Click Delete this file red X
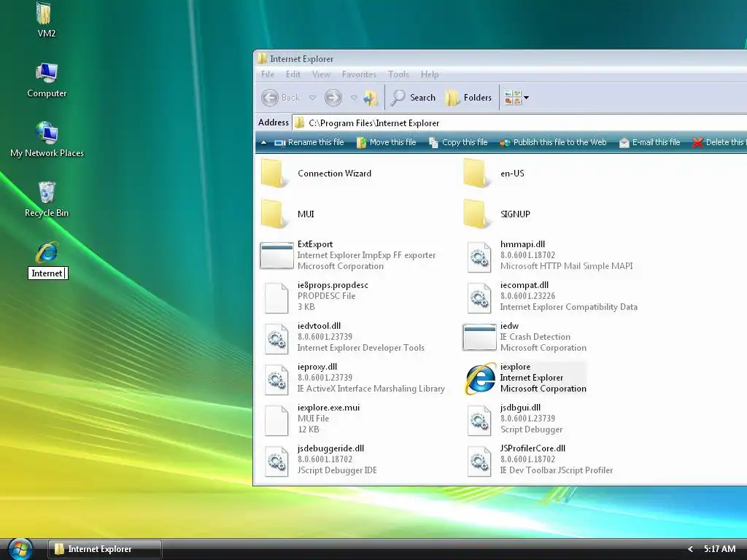 [697, 142]
